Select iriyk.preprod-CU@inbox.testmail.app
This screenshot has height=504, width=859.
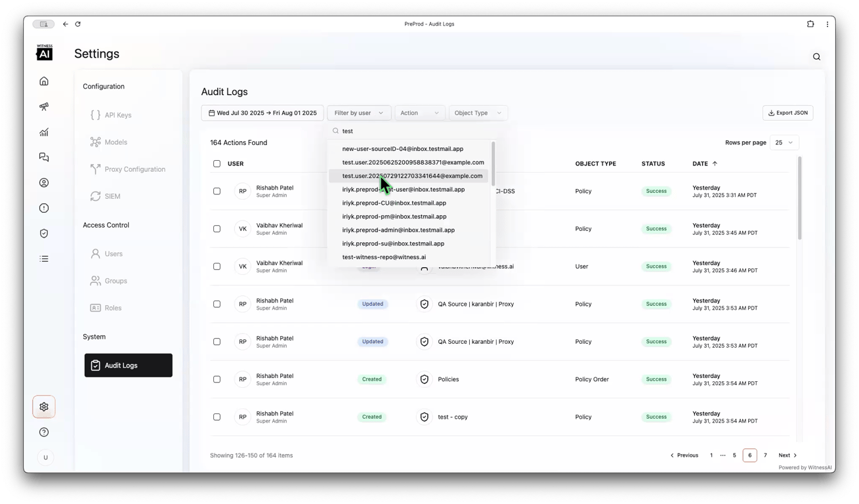coord(408,203)
